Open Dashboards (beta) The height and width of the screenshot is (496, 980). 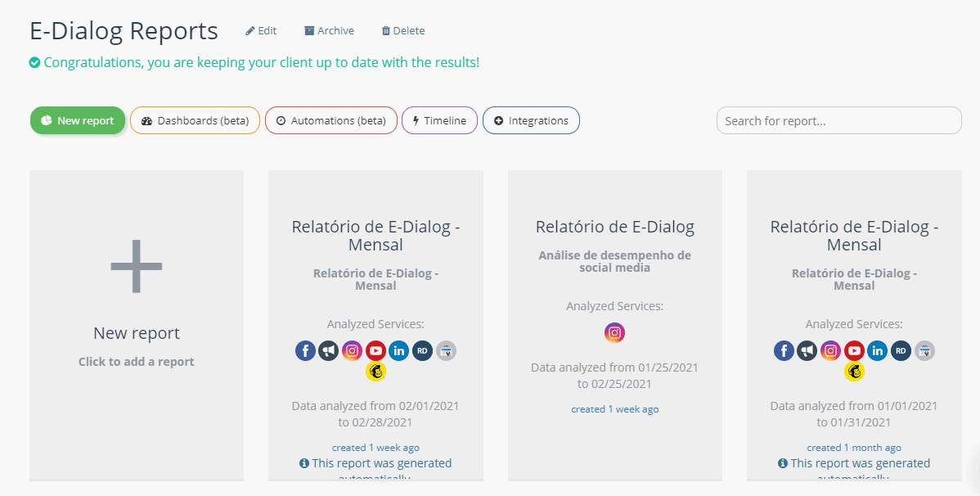[x=195, y=120]
